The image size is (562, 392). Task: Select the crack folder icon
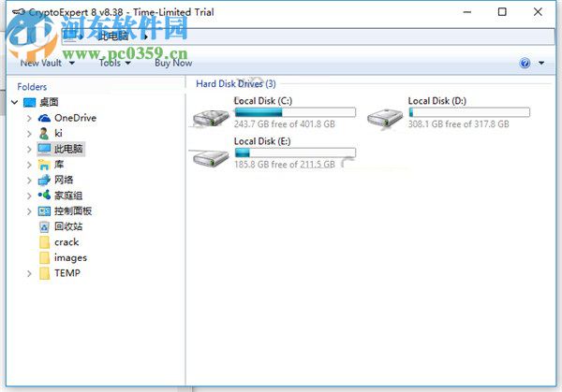44,242
